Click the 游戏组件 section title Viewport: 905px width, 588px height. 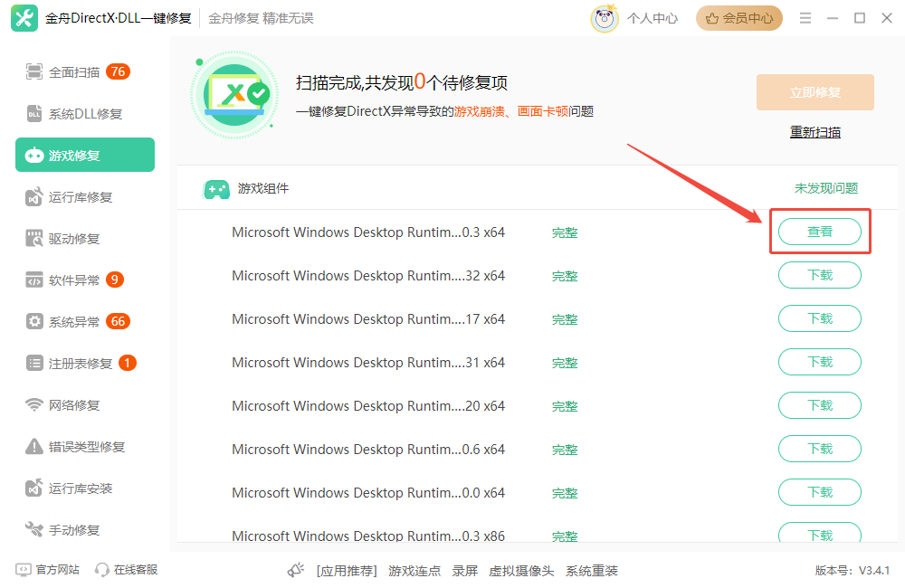263,188
